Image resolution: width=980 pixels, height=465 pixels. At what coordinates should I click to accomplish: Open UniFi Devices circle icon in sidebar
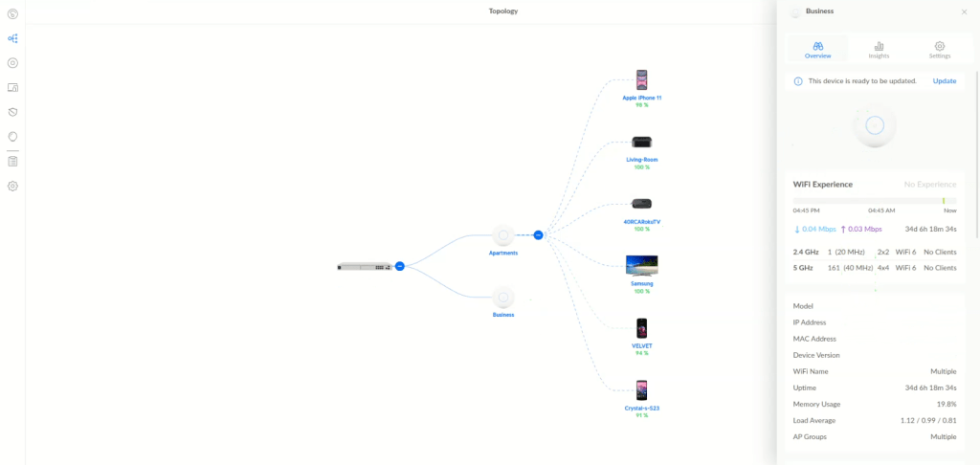click(x=12, y=63)
